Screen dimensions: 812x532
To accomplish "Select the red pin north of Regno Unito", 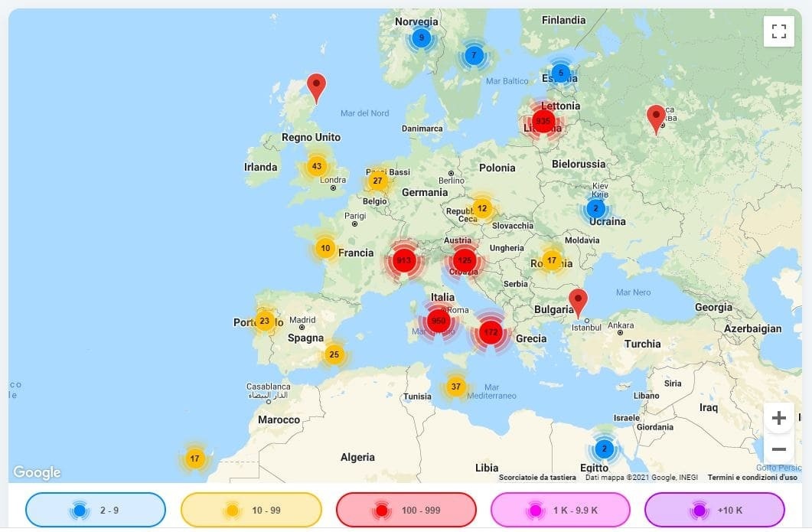I will coord(316,88).
